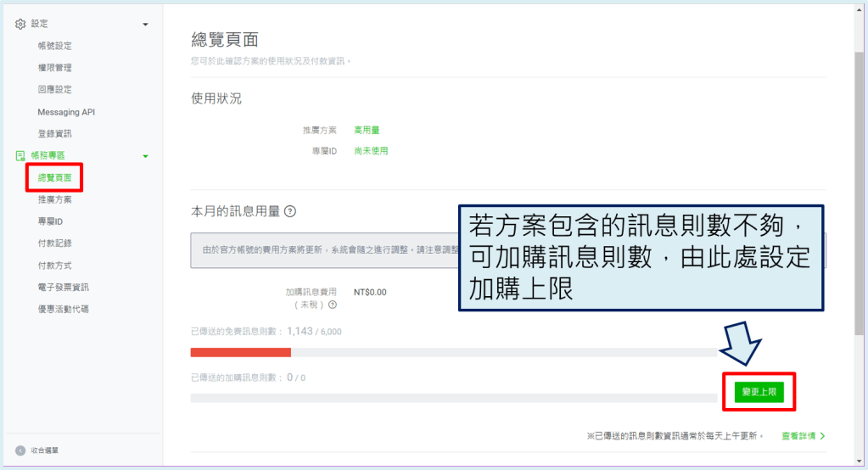Click the 收合選單 collapse arrow icon
868x470 pixels.
click(20, 450)
